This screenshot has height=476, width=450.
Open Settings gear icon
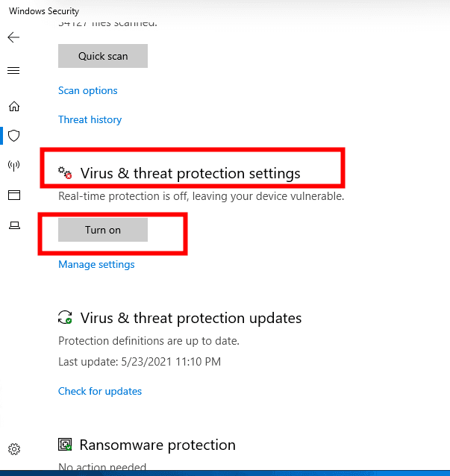click(14, 449)
